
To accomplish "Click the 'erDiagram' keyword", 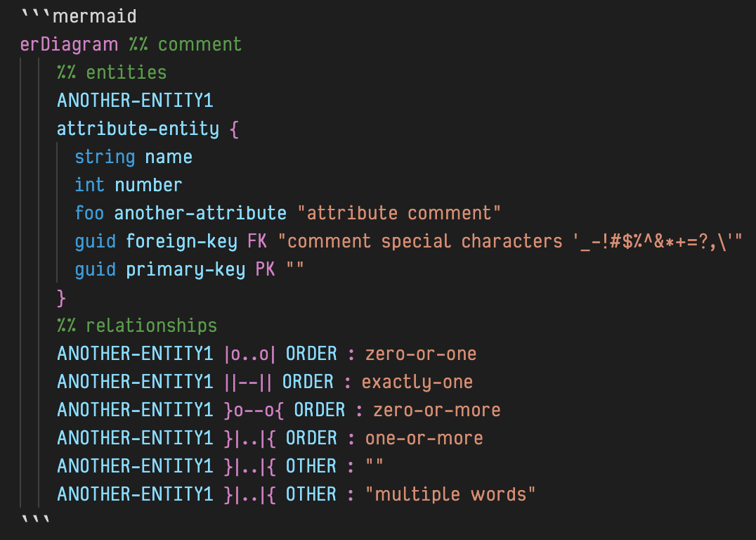I will pos(69,44).
